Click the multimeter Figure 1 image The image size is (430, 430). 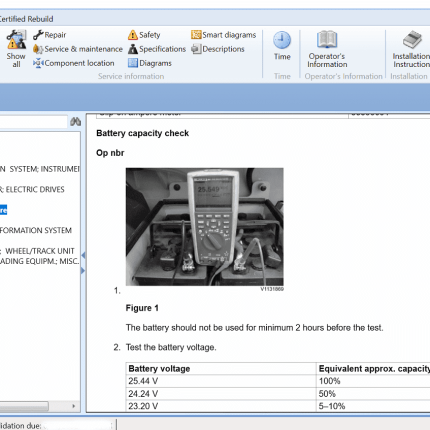click(x=205, y=227)
